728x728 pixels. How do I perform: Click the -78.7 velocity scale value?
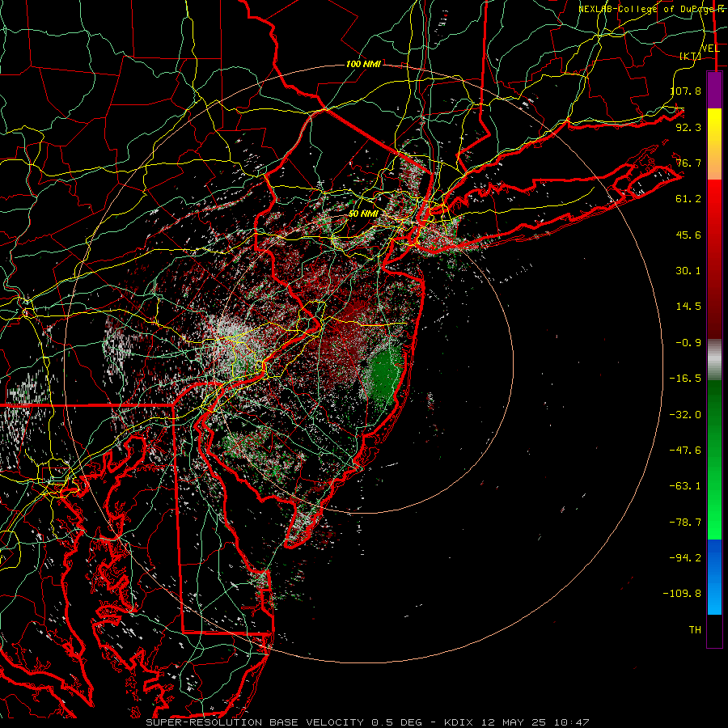tap(685, 523)
